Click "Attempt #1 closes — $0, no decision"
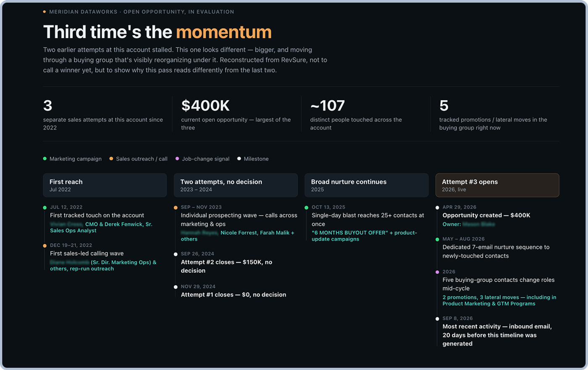This screenshot has width=588, height=370. pos(234,294)
